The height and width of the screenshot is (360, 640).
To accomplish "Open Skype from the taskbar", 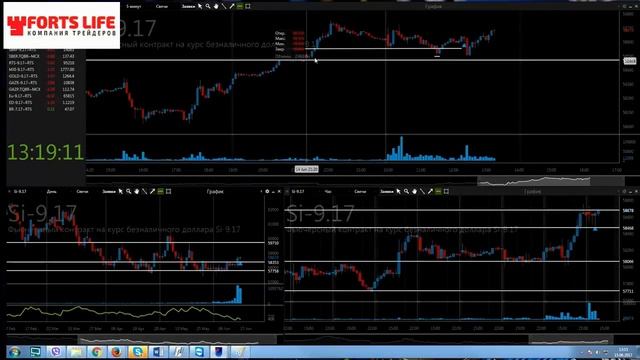I will pyautogui.click(x=138, y=351).
